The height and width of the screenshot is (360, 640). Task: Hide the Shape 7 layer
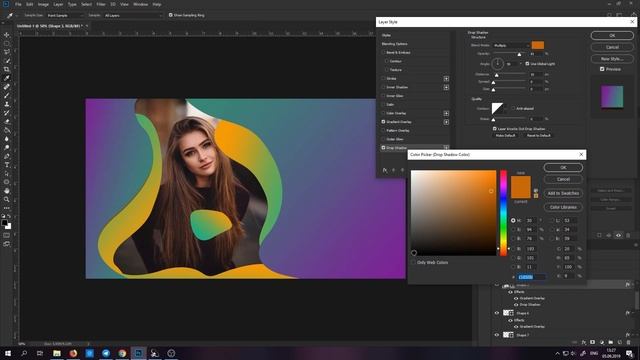click(497, 335)
